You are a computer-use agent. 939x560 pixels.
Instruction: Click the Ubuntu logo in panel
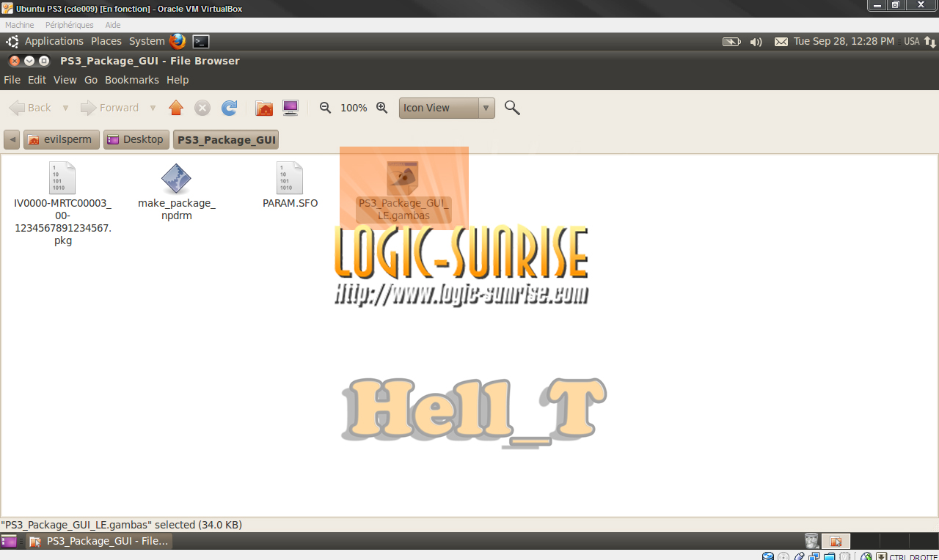[12, 42]
